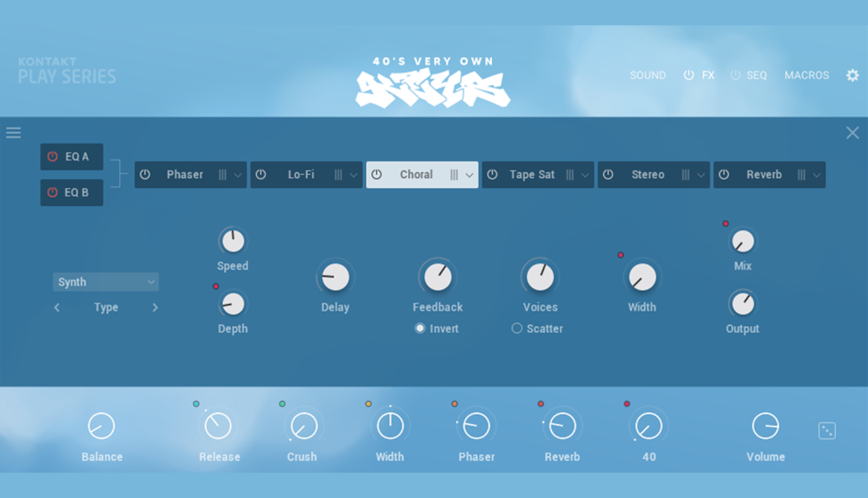Image resolution: width=868 pixels, height=498 pixels.
Task: Click the dice randomize icon
Action: [x=827, y=430]
